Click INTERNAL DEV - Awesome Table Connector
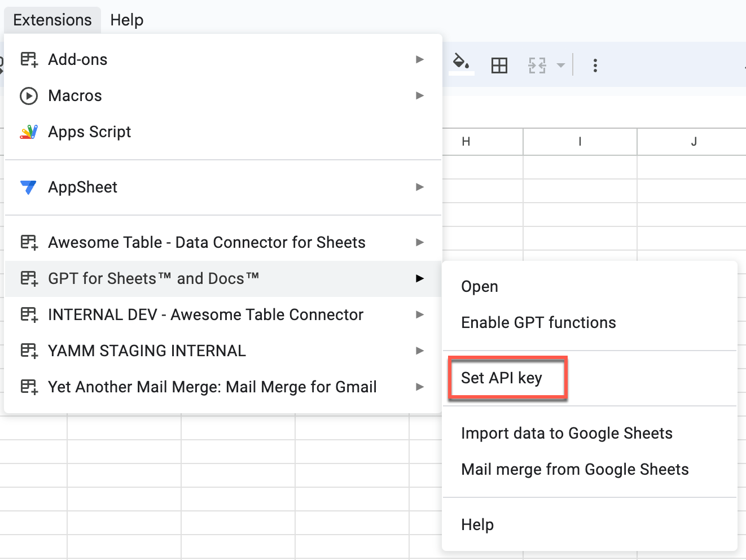The image size is (746, 560). click(223, 314)
